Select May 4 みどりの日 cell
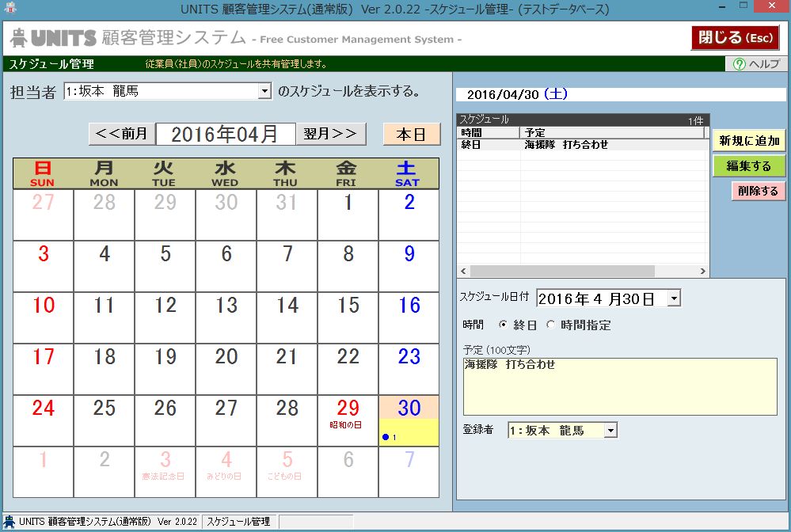Screen dimensions: 791x532 (x=226, y=472)
